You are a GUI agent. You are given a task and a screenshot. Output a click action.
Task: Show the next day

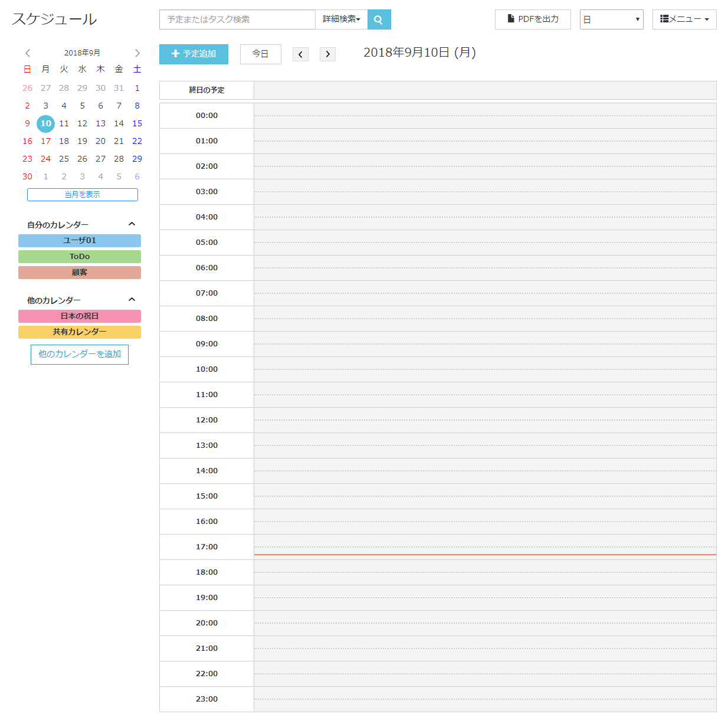327,54
